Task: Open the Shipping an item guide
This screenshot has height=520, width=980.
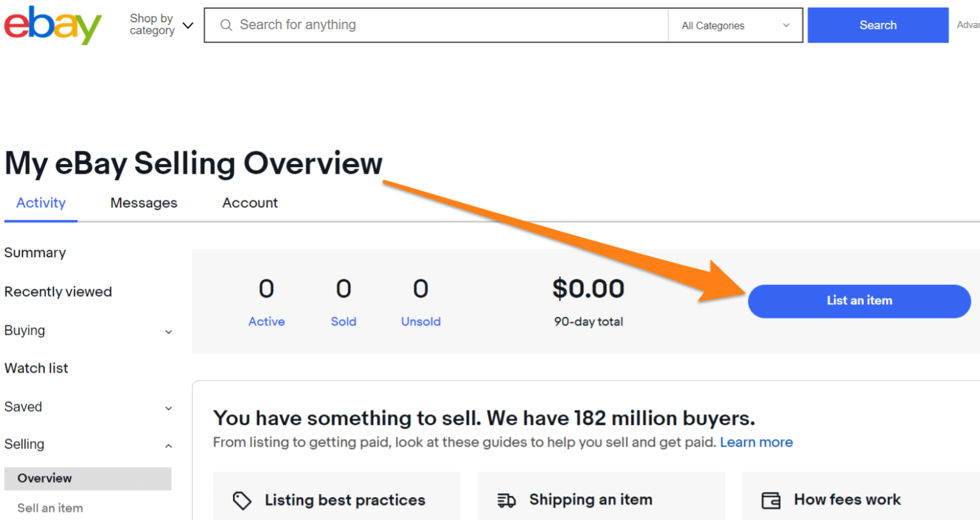Action: point(590,500)
